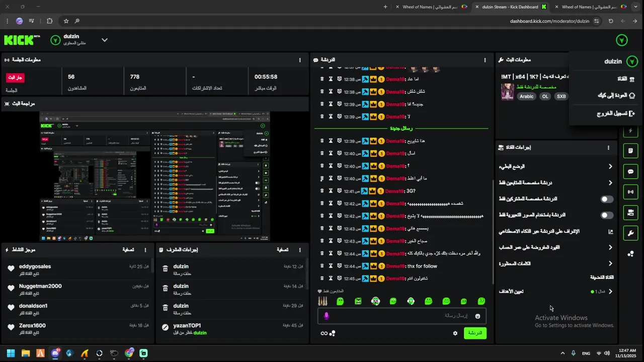The image size is (644, 362).
Task: Open channel dropdown arrow next to dulzin
Action: (105, 40)
